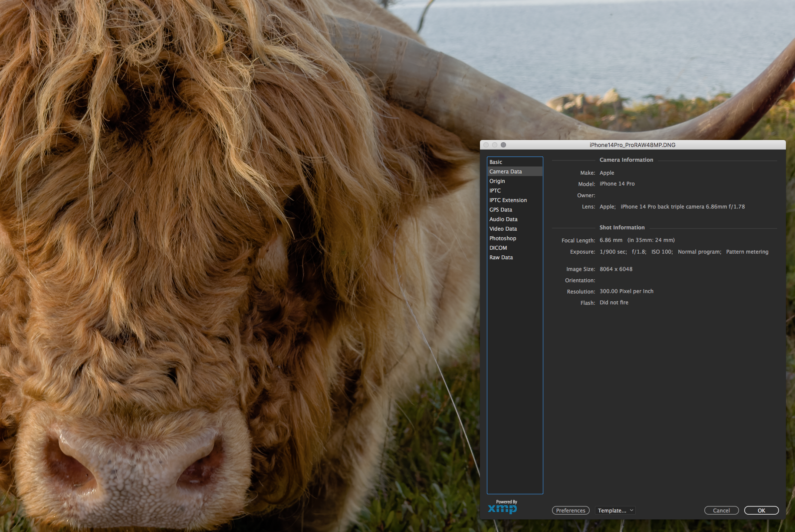Click the Normal program text

700,252
